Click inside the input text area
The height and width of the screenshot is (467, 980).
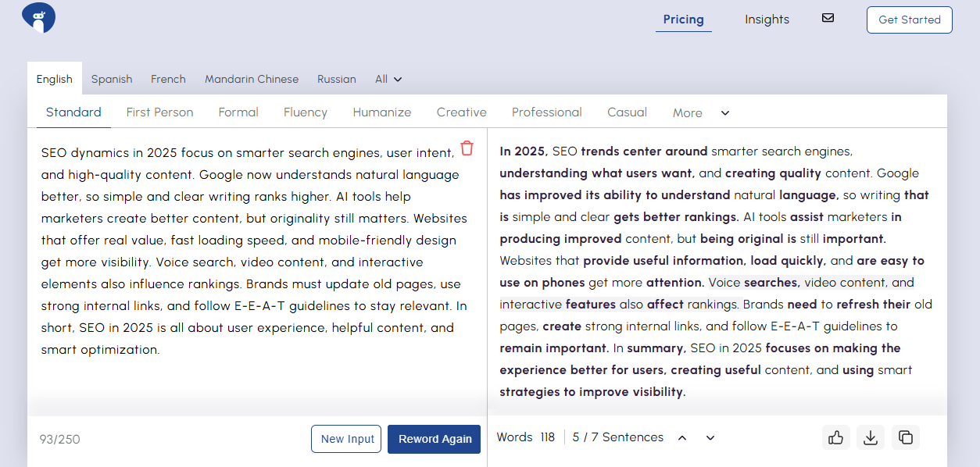[250, 250]
